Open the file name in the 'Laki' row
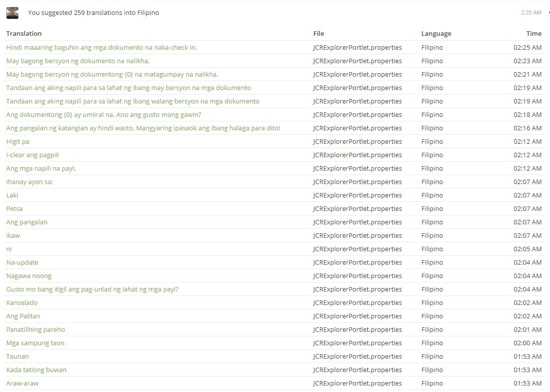The height and width of the screenshot is (392, 550). coord(357,196)
